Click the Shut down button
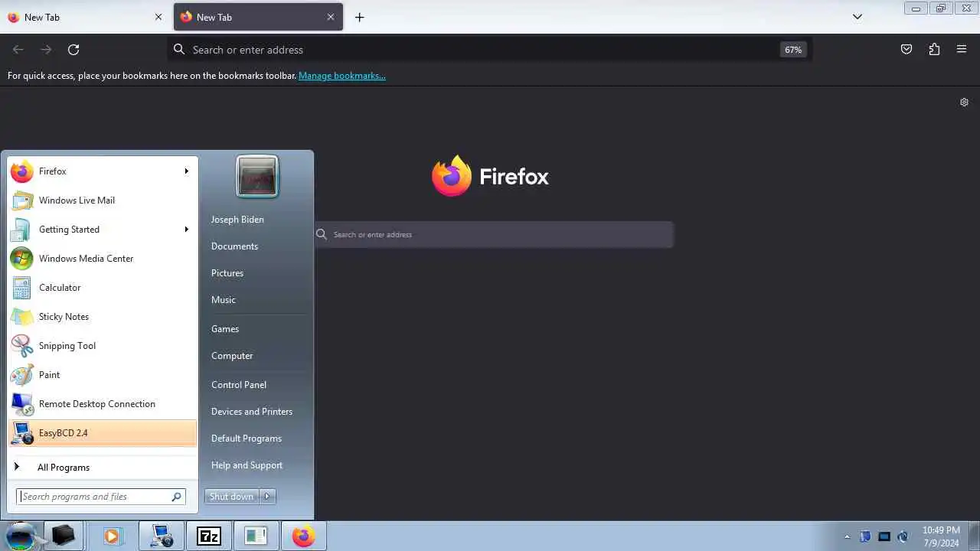This screenshot has height=551, width=980. click(231, 497)
